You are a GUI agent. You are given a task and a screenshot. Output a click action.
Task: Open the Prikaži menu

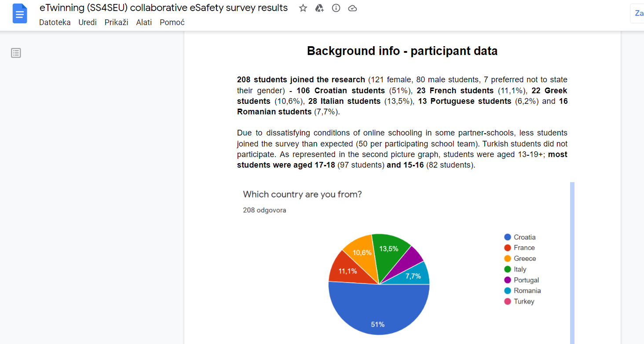click(x=116, y=22)
